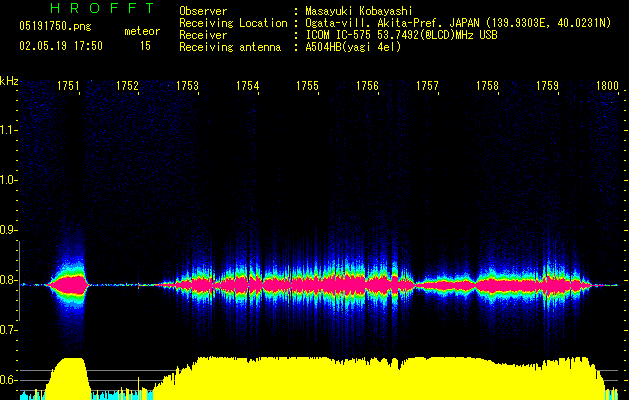This screenshot has height=400, width=629.
Task: Click the Receiving antenna label
Action: 230,47
